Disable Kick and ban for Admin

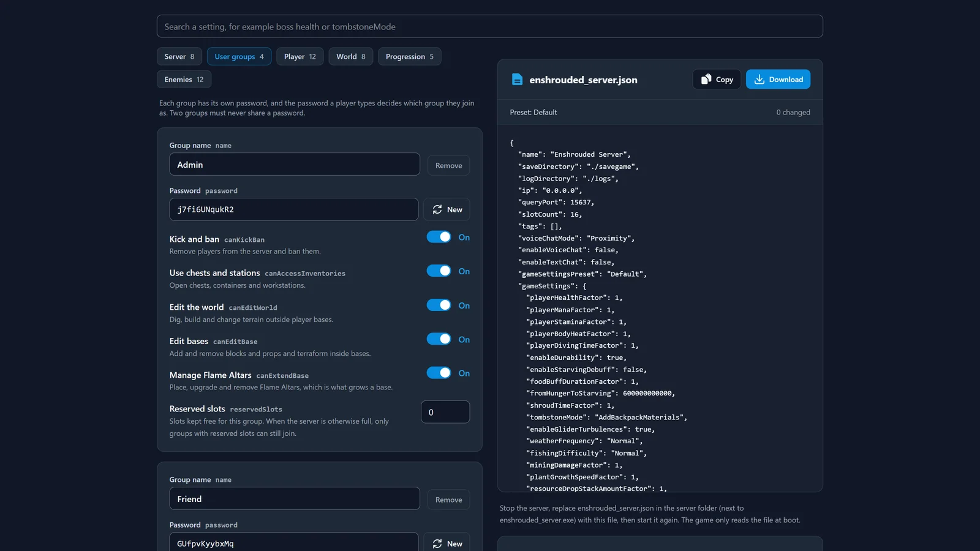[439, 237]
